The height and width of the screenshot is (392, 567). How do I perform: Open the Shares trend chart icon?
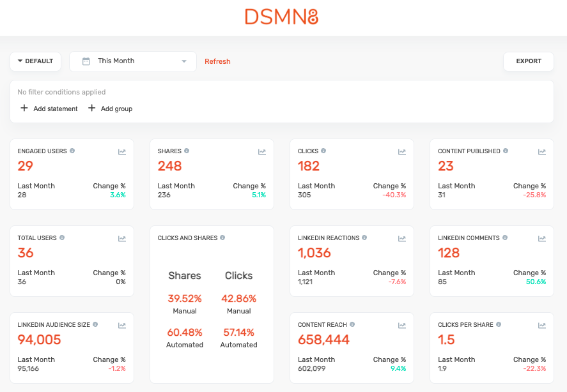click(x=262, y=152)
